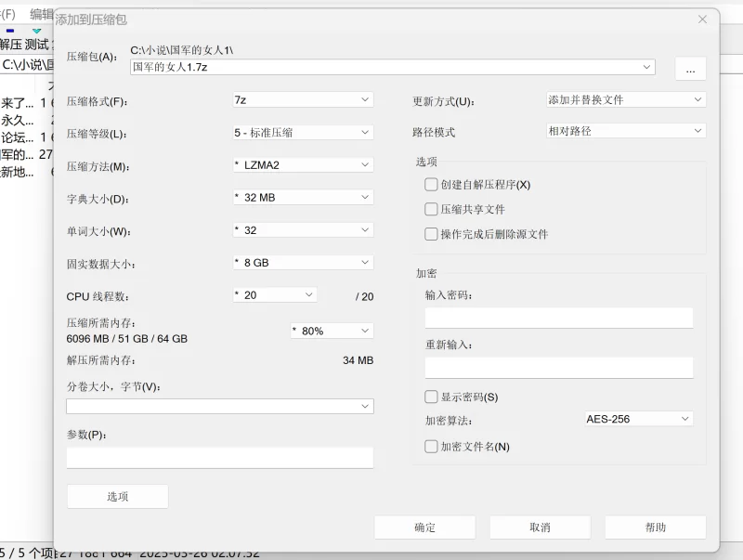Click the 取消 button
Screen dimensions: 743x560
(540, 527)
